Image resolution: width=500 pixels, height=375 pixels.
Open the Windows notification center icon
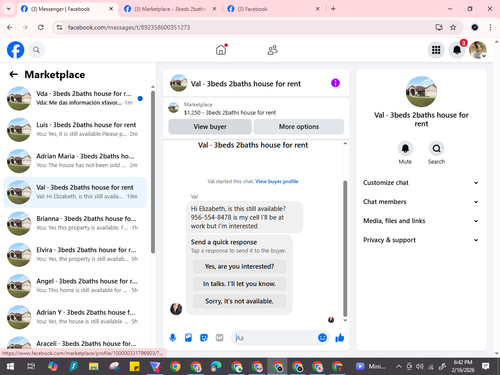click(x=485, y=367)
